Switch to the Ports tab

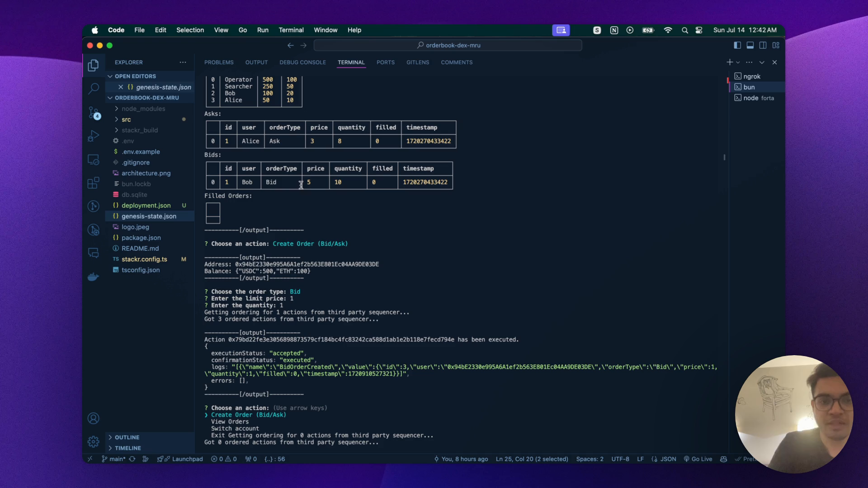pyautogui.click(x=386, y=62)
